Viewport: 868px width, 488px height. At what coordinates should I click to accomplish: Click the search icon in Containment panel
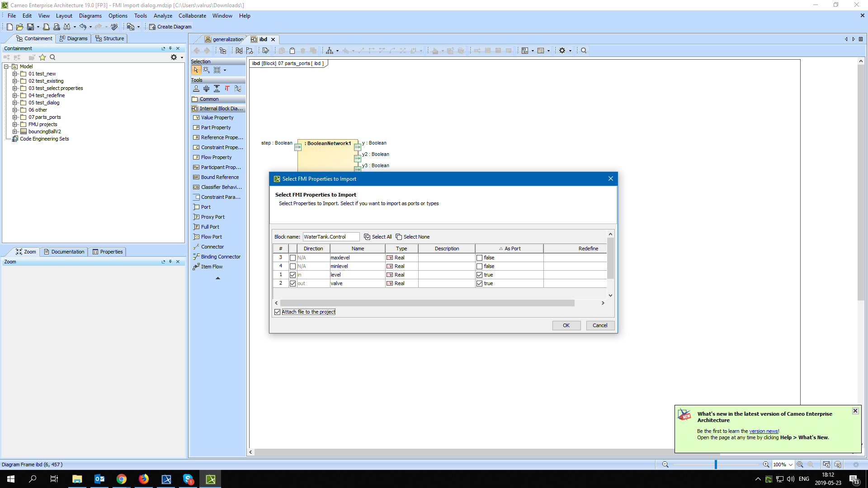point(52,57)
